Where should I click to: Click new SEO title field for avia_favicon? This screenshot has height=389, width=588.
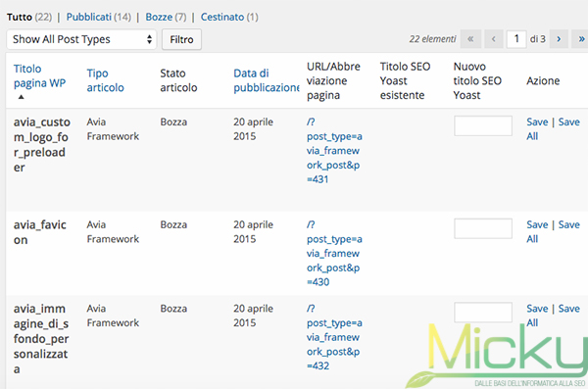[483, 228]
